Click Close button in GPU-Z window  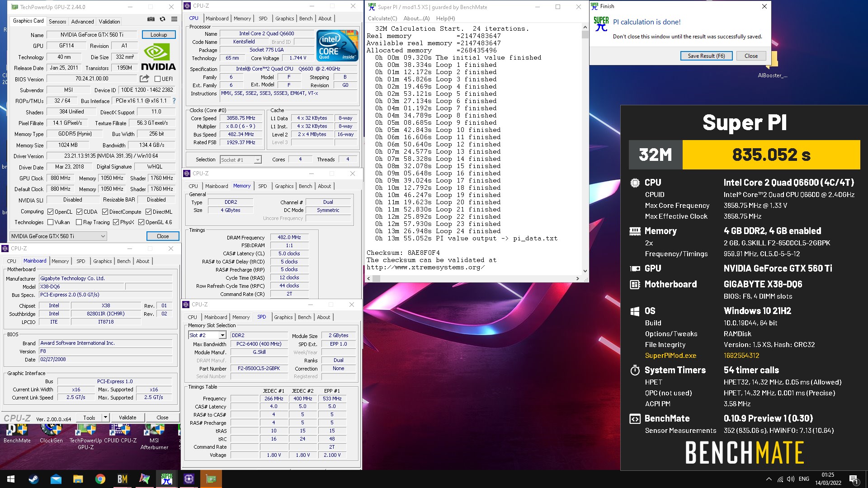(x=163, y=236)
